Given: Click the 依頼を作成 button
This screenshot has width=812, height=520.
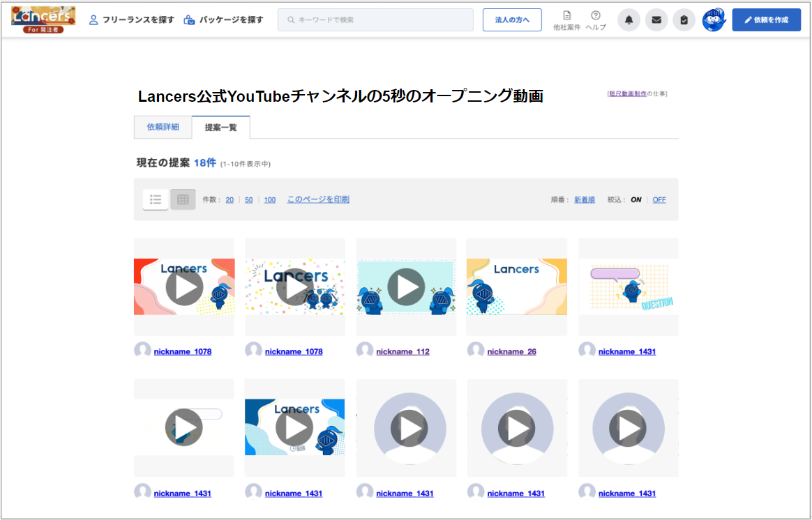Looking at the screenshot, I should click(x=767, y=20).
